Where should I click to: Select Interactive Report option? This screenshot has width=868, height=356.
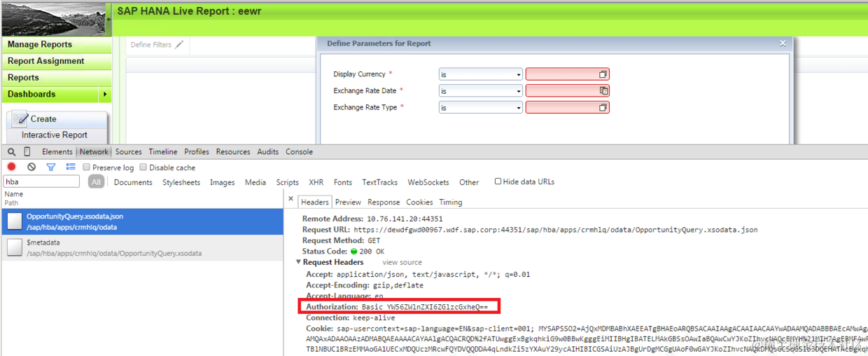point(55,135)
